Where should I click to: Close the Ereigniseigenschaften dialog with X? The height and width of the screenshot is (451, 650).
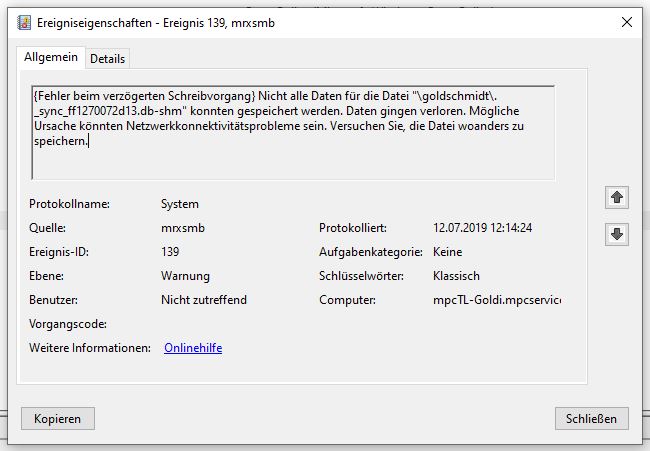click(626, 21)
